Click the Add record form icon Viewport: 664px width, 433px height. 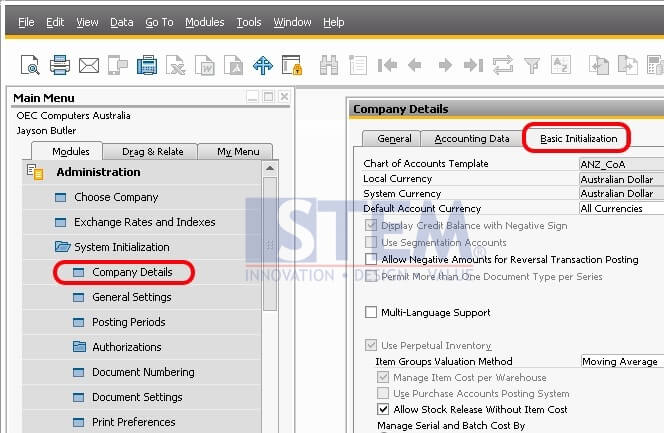358,65
